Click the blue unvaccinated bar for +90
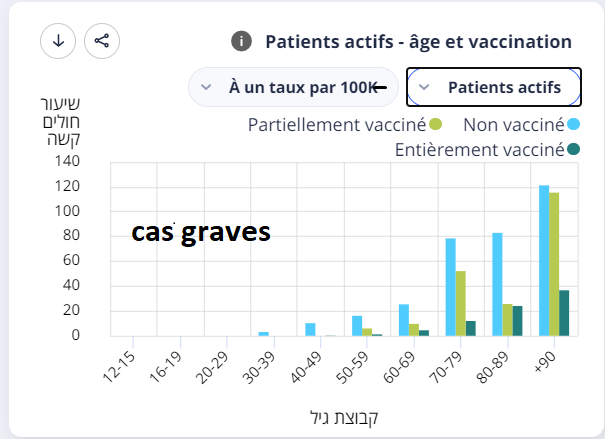Screen dimensions: 605x439 click(x=544, y=260)
